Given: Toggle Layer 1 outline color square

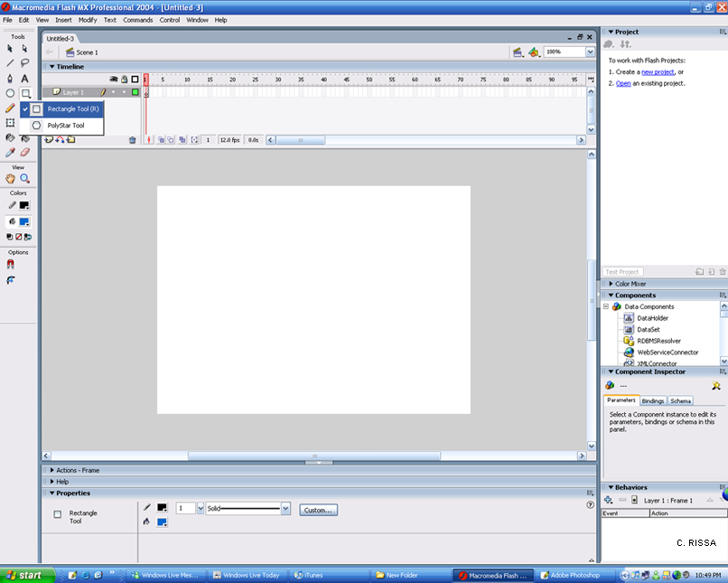Looking at the screenshot, I should click(x=135, y=92).
